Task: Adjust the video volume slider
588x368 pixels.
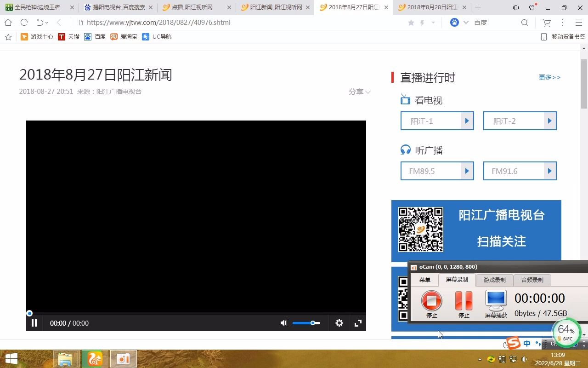Action: click(x=306, y=323)
